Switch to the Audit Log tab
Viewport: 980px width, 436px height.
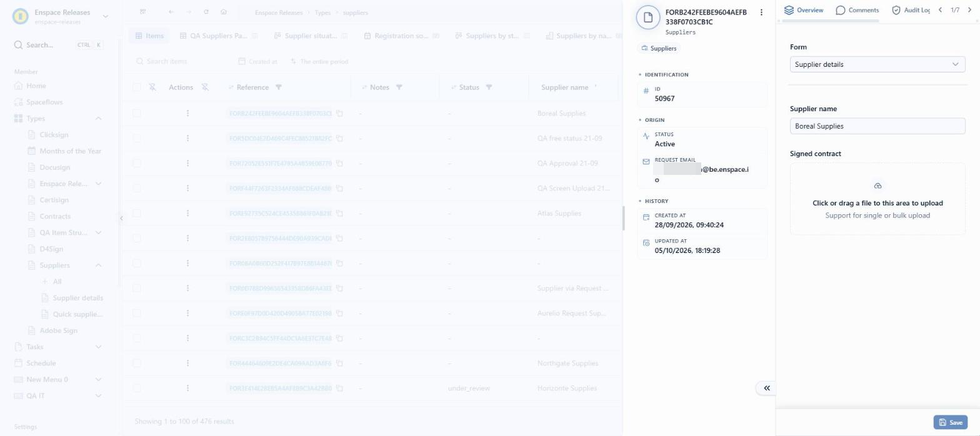click(911, 10)
